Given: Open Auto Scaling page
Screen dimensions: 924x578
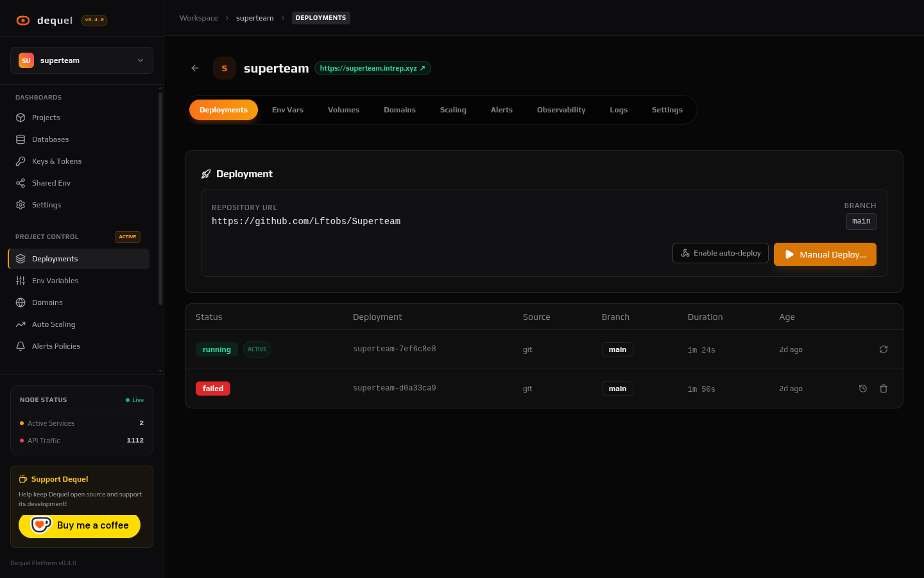Looking at the screenshot, I should coord(78,324).
